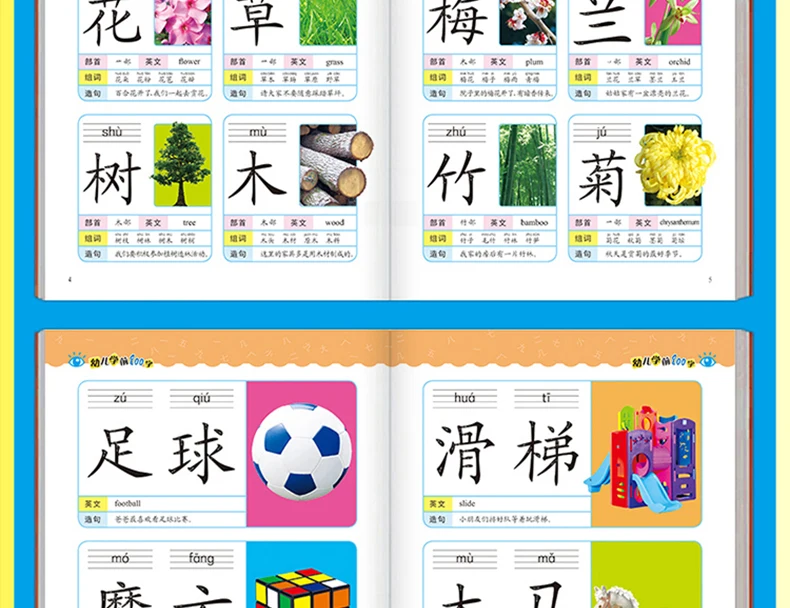This screenshot has height=608, width=790.
Task: Click the Rubik's cube picture
Action: 302,588
